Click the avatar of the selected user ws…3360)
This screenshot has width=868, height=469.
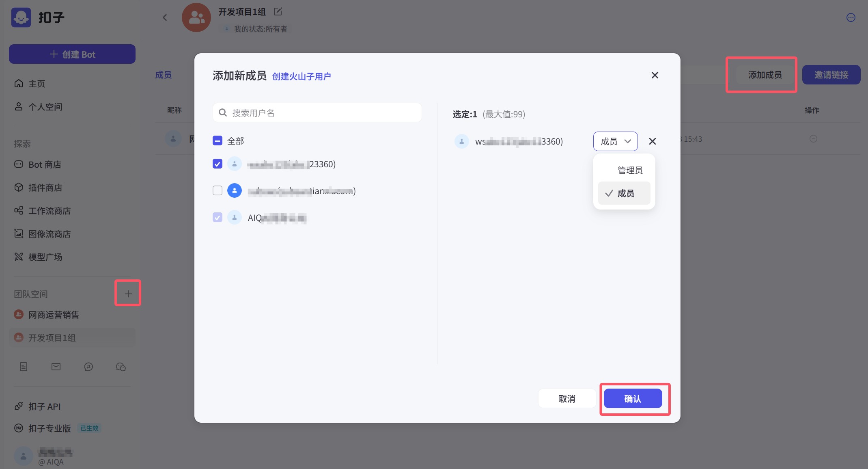(x=462, y=141)
